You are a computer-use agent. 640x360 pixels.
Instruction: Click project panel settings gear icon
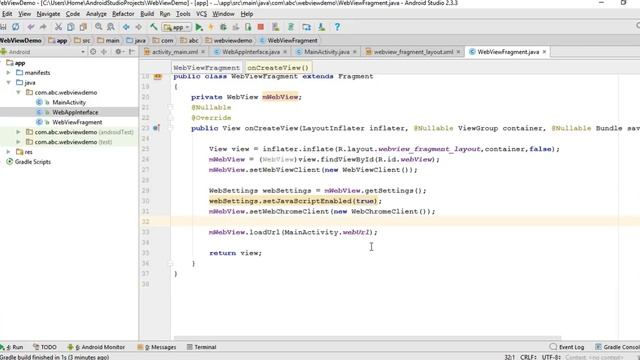(119, 52)
